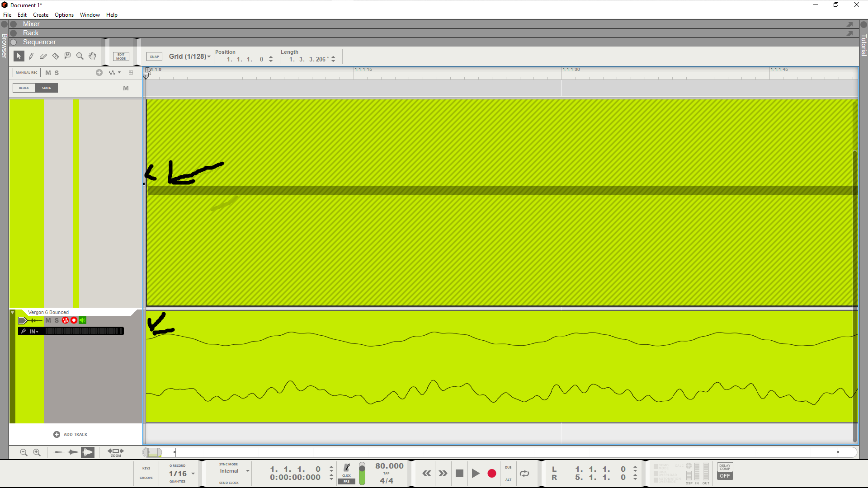Click the fast forward transport button
The width and height of the screenshot is (868, 488).
coord(443,474)
